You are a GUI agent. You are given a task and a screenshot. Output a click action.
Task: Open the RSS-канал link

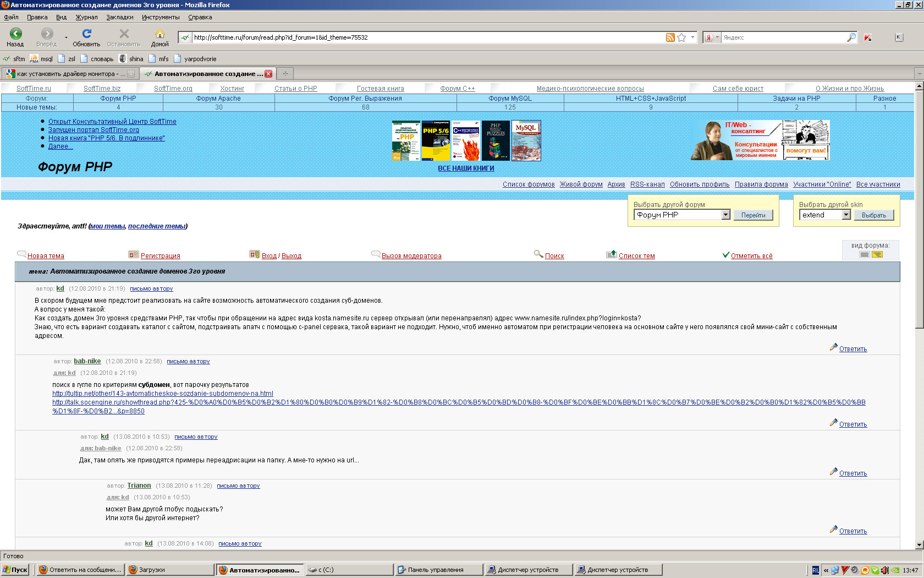coord(647,184)
